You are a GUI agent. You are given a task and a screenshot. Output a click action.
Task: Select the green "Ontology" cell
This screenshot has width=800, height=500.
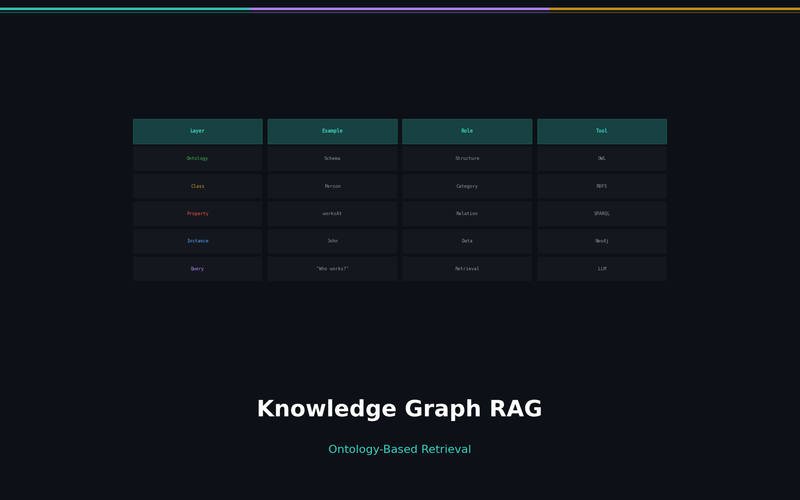tap(197, 159)
